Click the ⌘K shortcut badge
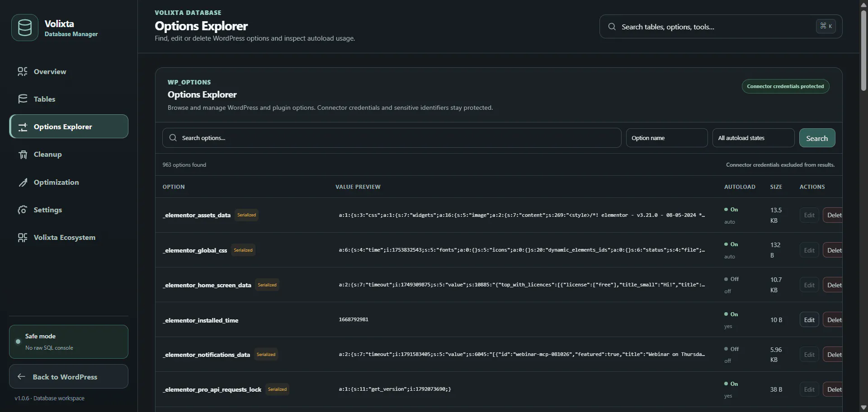This screenshot has height=412, width=868. point(826,26)
